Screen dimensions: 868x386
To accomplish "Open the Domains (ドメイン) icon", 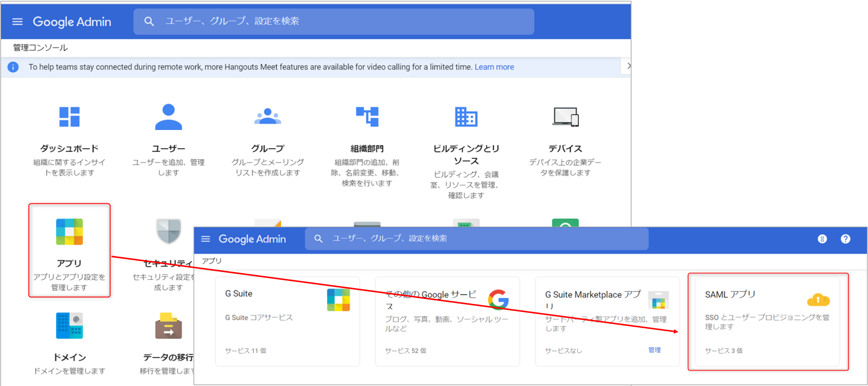I will click(69, 326).
